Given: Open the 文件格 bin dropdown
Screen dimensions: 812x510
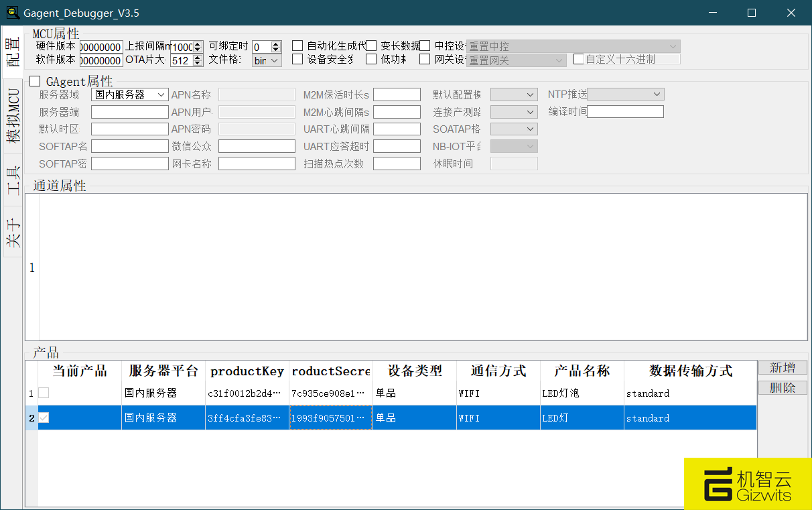Looking at the screenshot, I should click(x=267, y=60).
